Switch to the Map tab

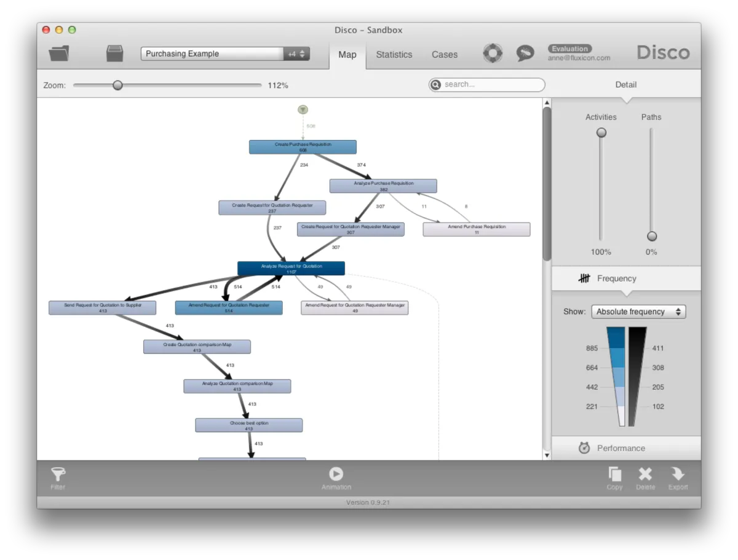pyautogui.click(x=347, y=55)
